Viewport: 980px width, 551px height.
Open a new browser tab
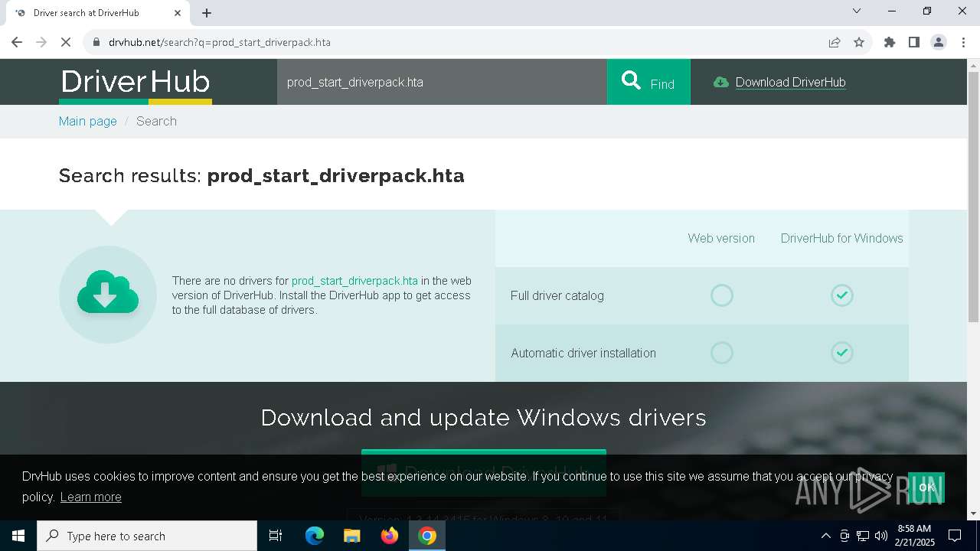[207, 13]
